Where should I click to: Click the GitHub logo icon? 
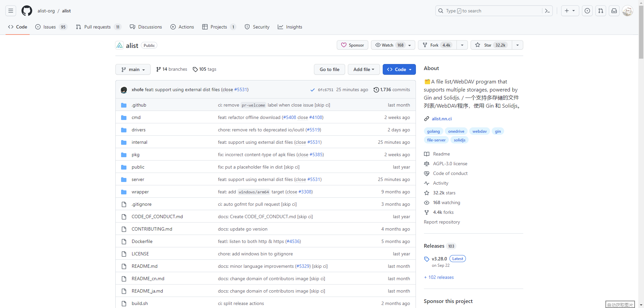click(x=27, y=11)
